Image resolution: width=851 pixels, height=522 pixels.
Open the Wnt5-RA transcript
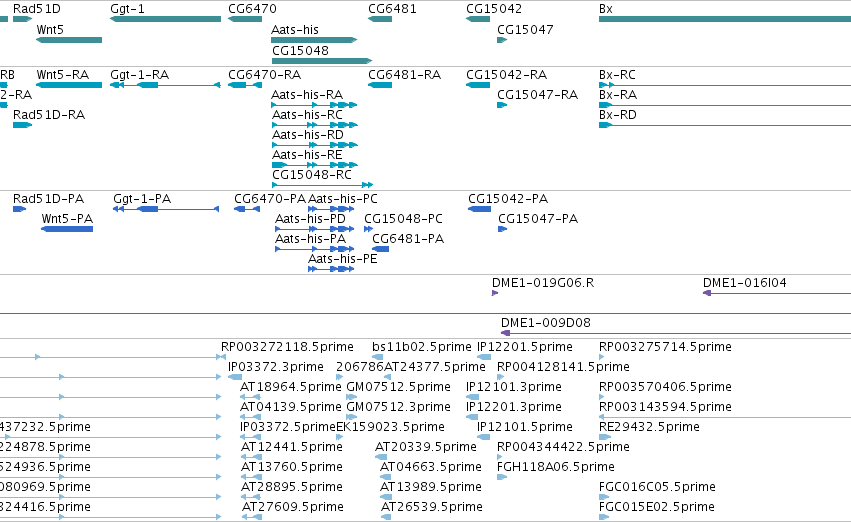(x=69, y=85)
